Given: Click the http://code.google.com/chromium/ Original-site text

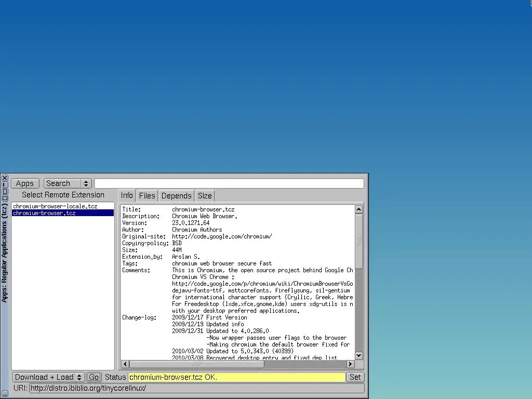Looking at the screenshot, I should [x=222, y=236].
